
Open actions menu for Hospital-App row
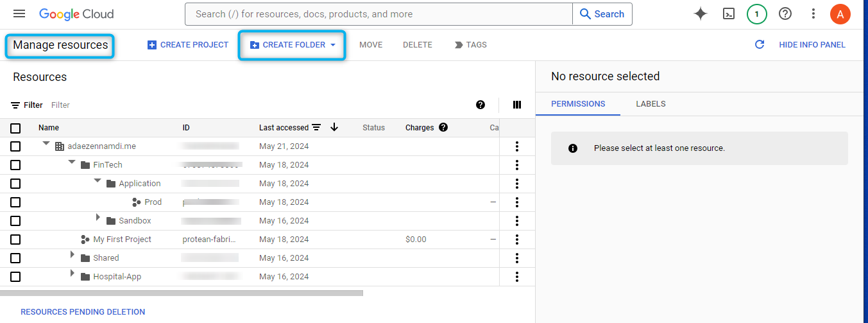pyautogui.click(x=517, y=277)
